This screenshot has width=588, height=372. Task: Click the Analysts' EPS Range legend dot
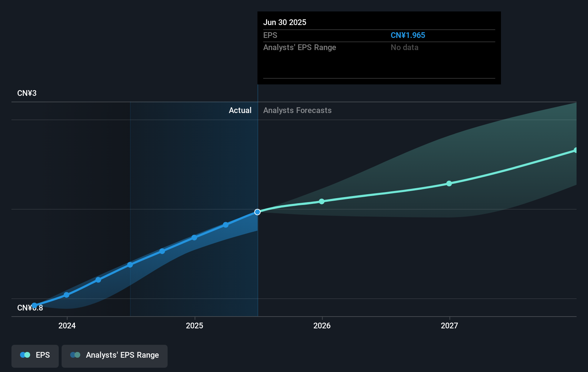pyautogui.click(x=76, y=355)
